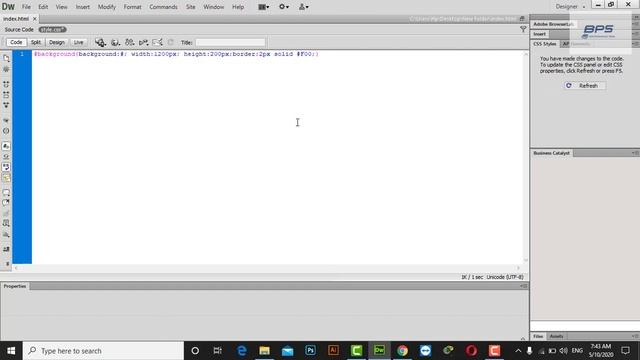
Task: Click Check Browser Compatibility icon
Action: (157, 42)
